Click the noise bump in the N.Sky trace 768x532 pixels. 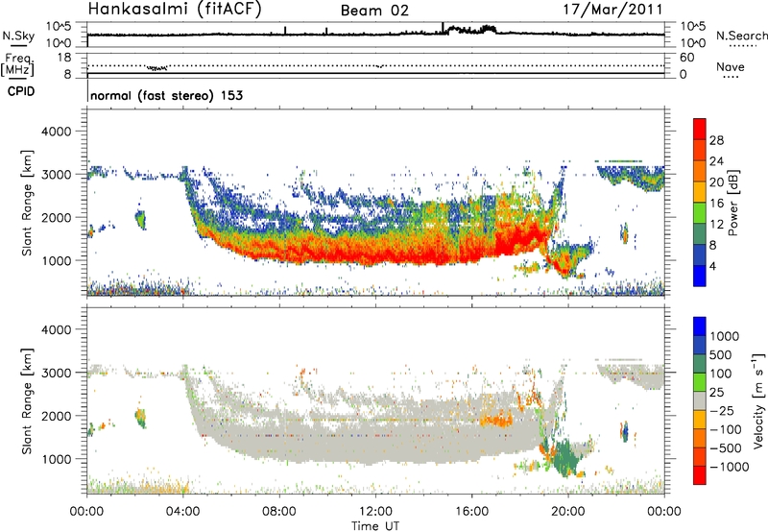tap(471, 30)
